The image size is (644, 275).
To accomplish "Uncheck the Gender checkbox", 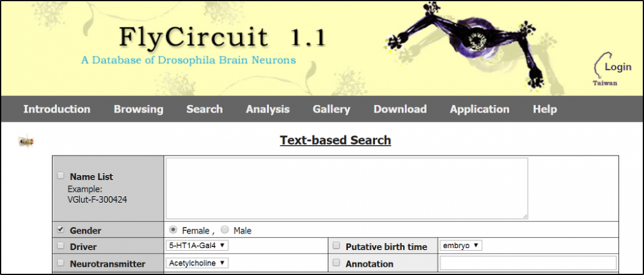I will [60, 230].
